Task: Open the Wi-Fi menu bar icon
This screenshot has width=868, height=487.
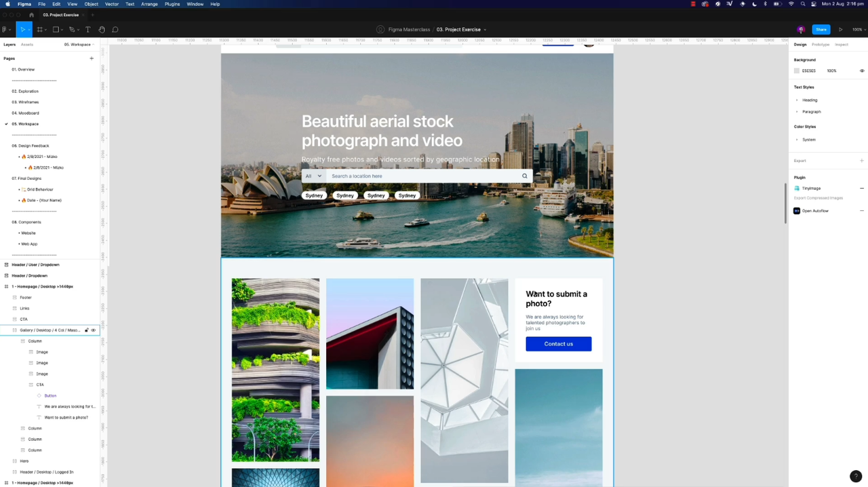Action: (791, 4)
